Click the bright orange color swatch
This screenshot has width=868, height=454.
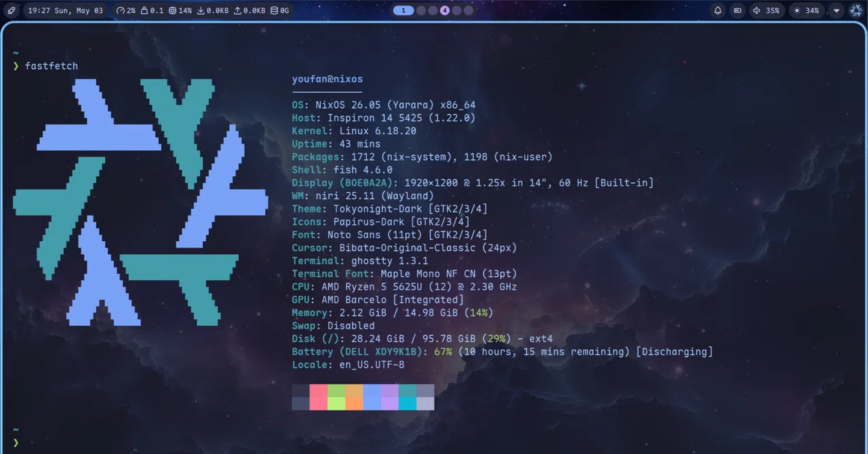click(354, 403)
